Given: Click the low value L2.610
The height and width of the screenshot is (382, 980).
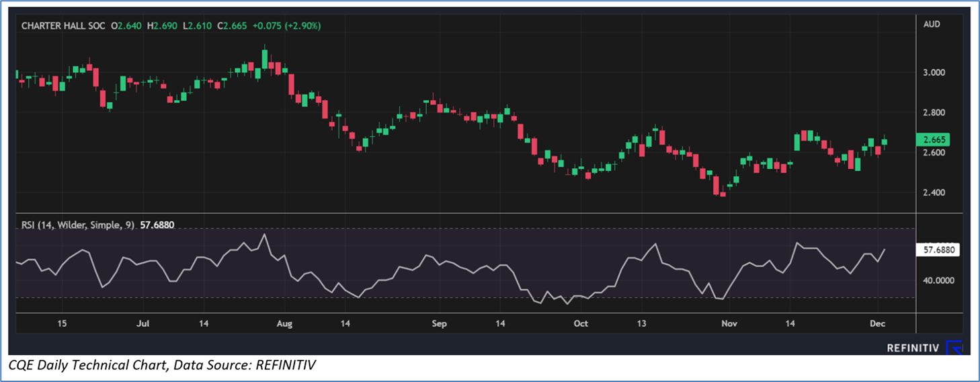Looking at the screenshot, I should (198, 26).
